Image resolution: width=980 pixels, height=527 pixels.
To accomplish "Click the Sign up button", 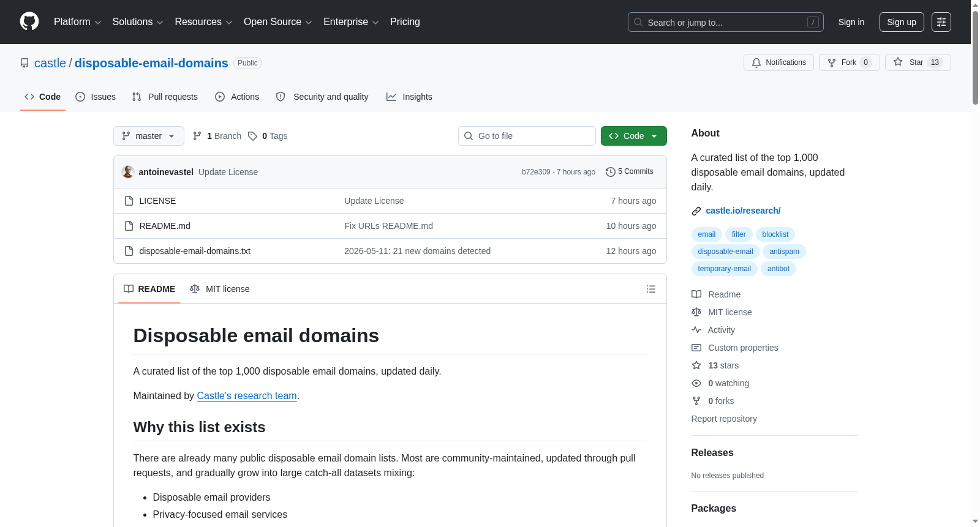I will click(902, 22).
